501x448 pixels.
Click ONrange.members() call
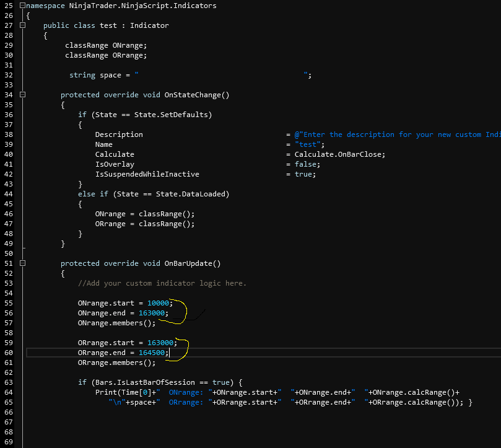tap(116, 323)
